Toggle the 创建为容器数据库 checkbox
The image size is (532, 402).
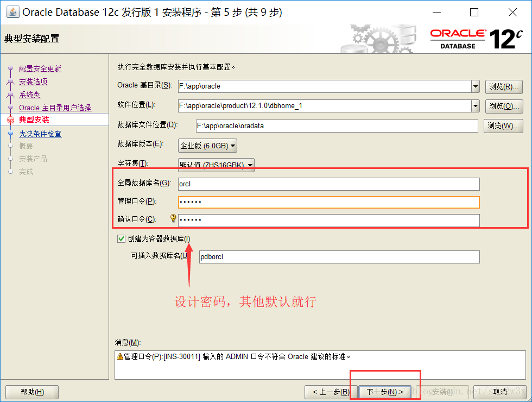point(121,238)
